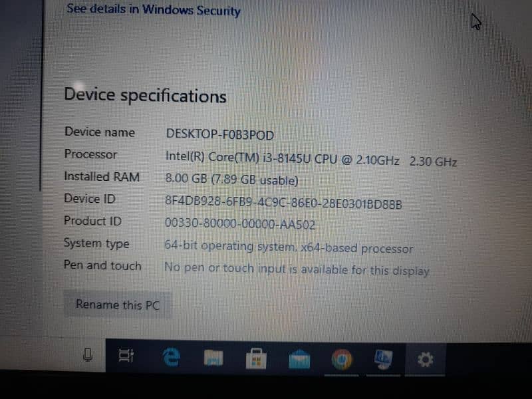
Task: Click the Device specifications heading
Action: 145,96
